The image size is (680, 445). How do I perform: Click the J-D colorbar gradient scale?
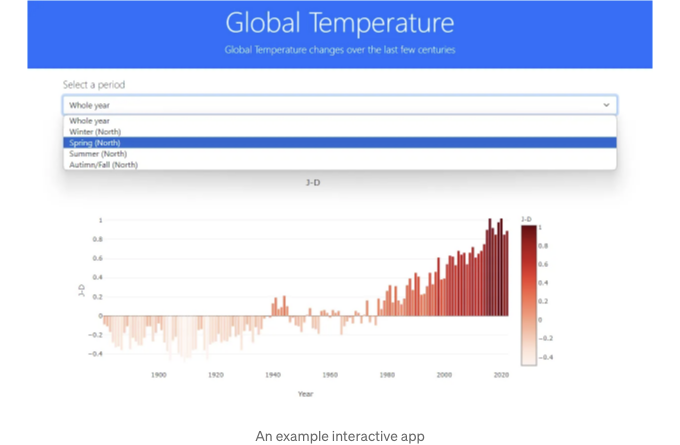(x=529, y=295)
